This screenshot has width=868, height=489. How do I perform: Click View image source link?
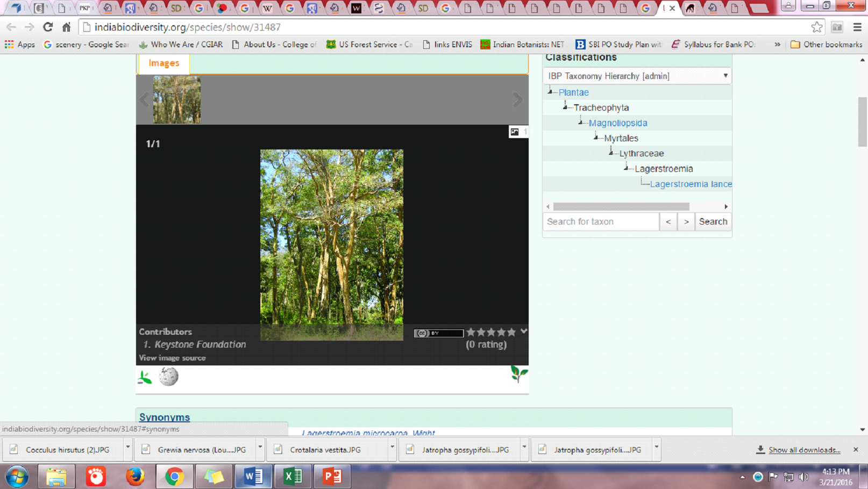(x=172, y=358)
